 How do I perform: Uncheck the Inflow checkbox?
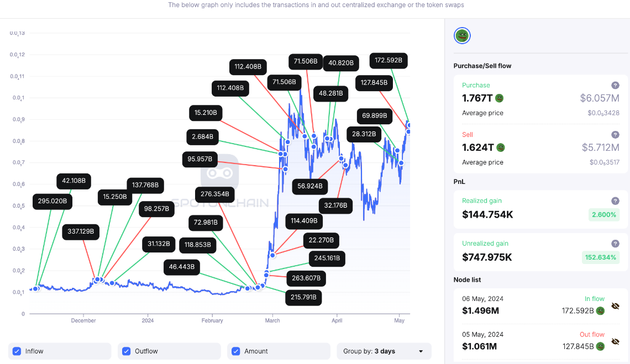pos(17,351)
